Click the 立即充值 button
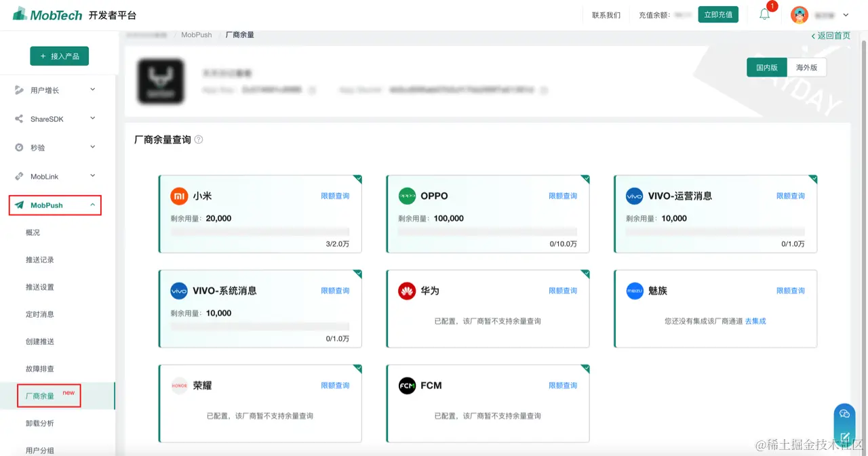Screen dimensions: 868x456 point(718,14)
